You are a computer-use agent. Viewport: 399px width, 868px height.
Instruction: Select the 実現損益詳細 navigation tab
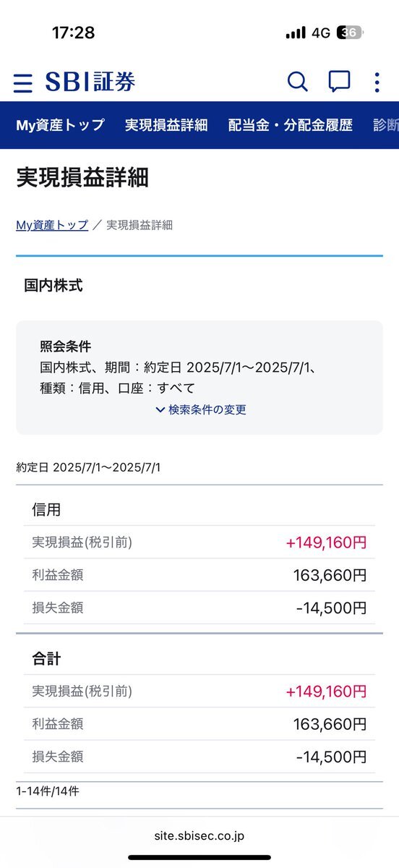pos(166,124)
